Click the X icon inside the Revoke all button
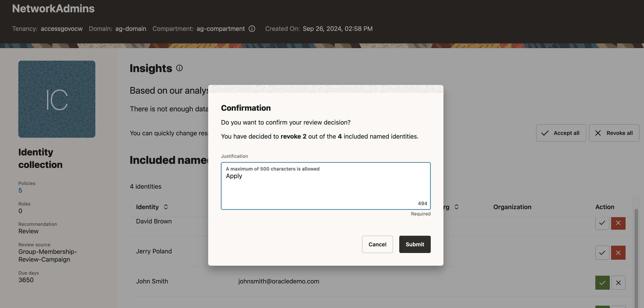The image size is (644, 308). tap(598, 133)
